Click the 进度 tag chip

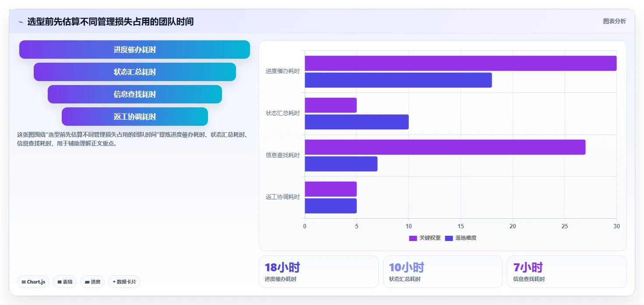click(x=92, y=282)
